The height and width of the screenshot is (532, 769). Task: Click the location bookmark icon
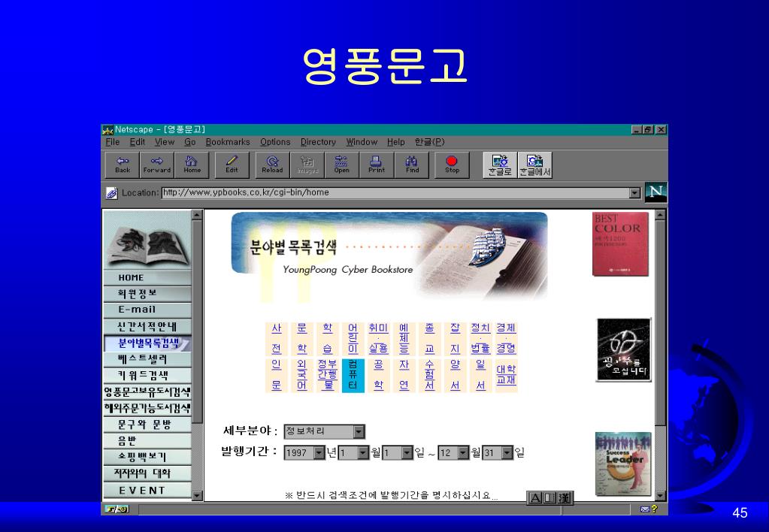click(x=112, y=192)
